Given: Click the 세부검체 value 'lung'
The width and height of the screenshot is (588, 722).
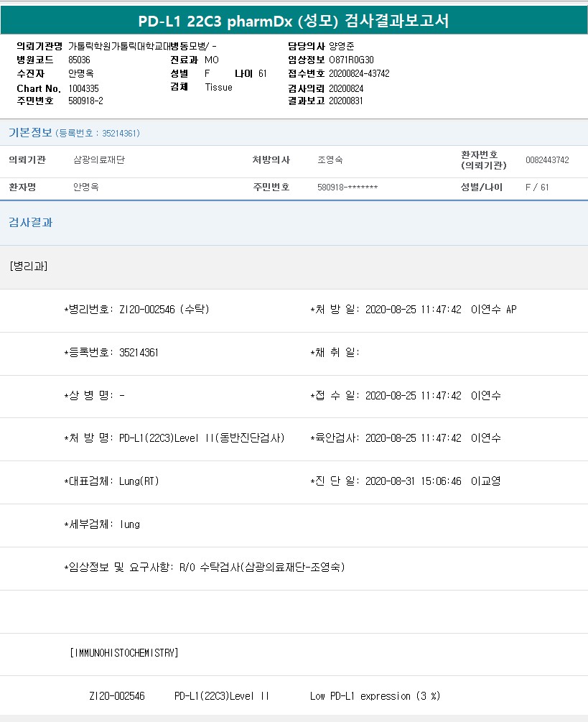Looking at the screenshot, I should [x=130, y=524].
